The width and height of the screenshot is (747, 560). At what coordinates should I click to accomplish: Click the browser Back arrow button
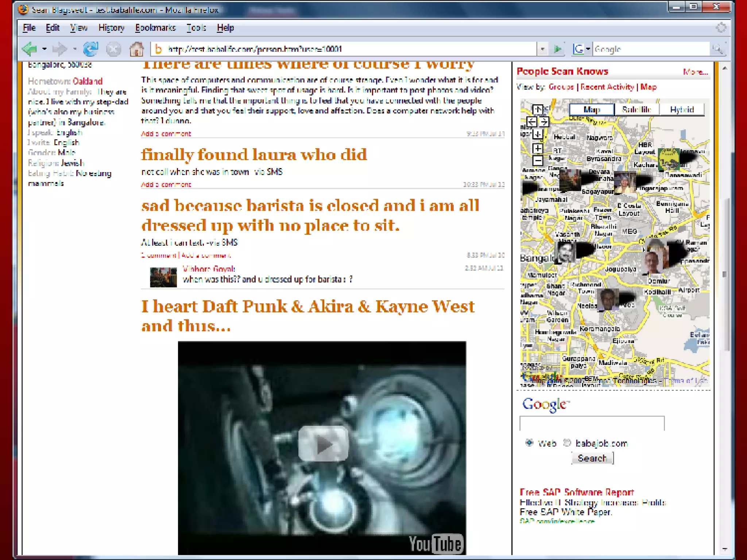pos(30,49)
